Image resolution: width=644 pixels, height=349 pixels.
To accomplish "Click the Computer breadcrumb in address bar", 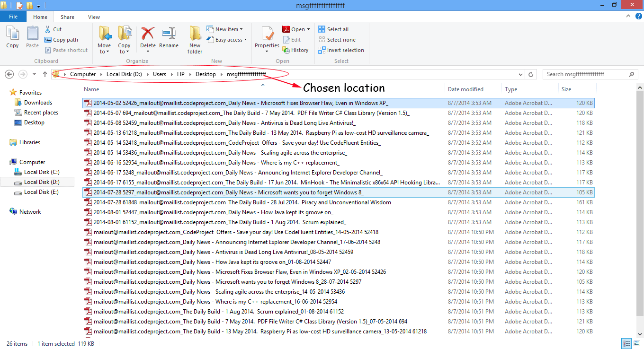I will (83, 74).
